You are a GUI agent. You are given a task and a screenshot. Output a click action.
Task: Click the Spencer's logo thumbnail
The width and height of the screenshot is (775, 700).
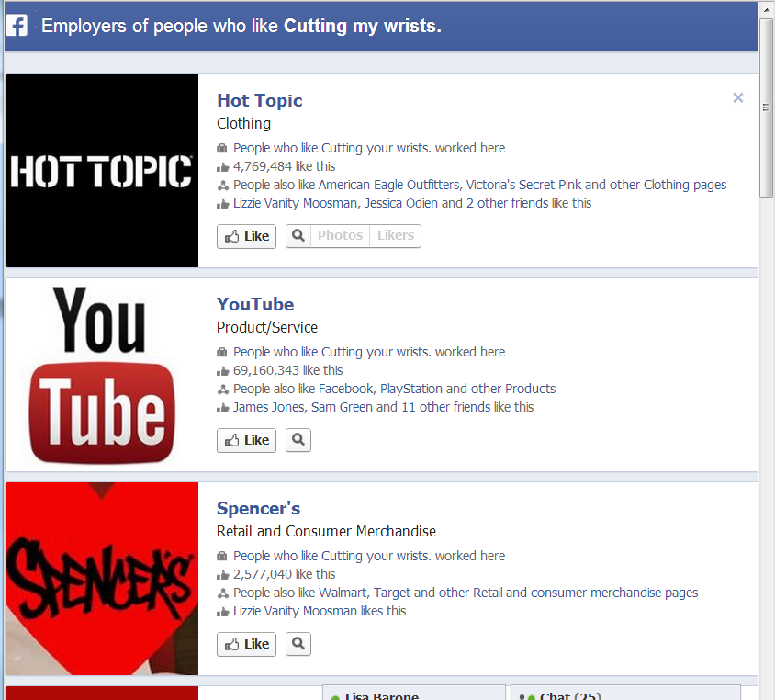pos(102,579)
